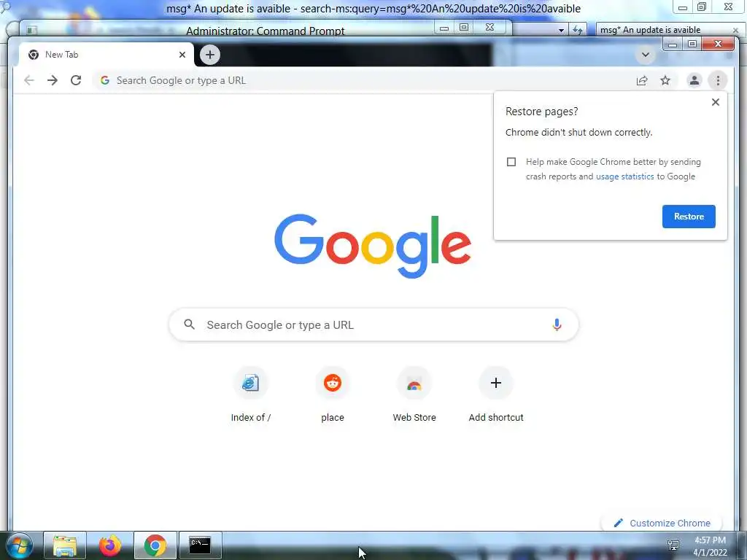Reload the page in Chrome
This screenshot has width=747, height=560.
[x=76, y=80]
